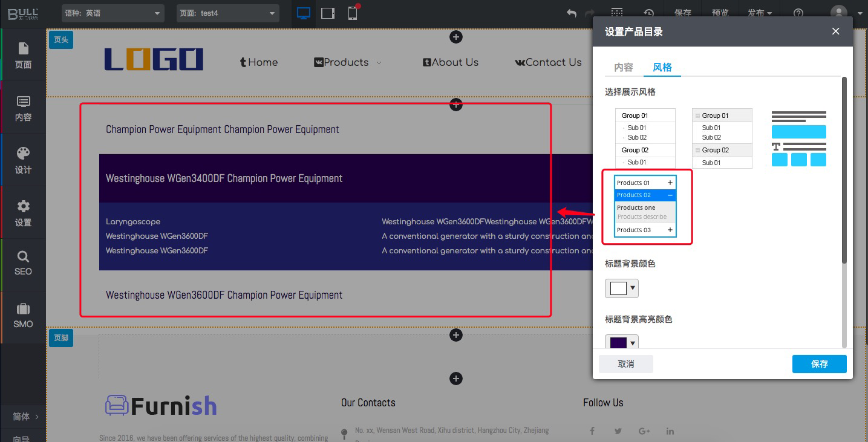868x442 pixels.
Task: Open the 页面 test4 page dropdown
Action: click(228, 13)
